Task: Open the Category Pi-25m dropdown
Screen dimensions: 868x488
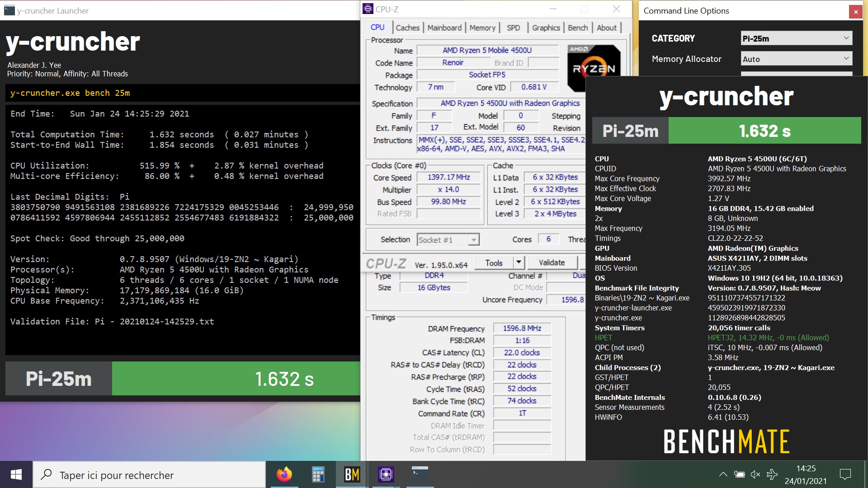Action: pos(797,38)
